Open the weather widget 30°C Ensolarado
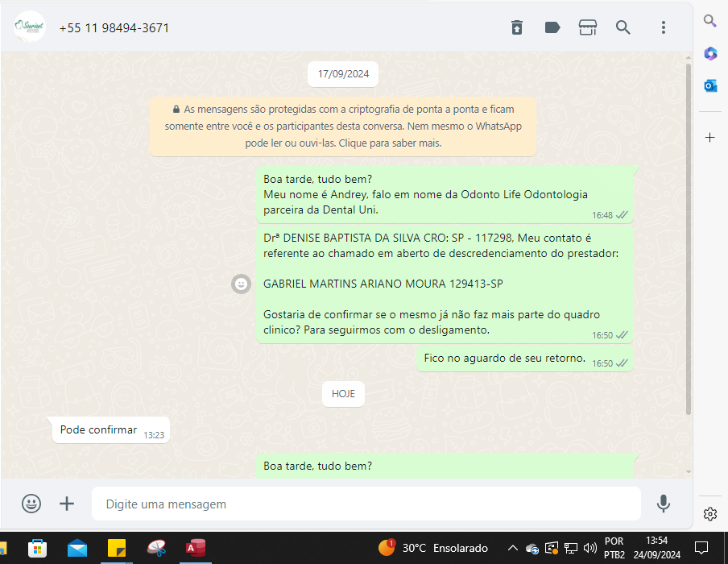Screen dimensions: 728x564 click(x=432, y=548)
